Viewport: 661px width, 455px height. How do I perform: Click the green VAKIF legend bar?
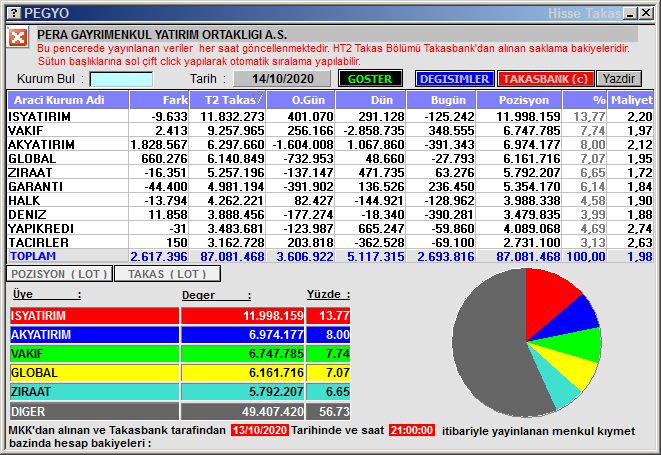coord(94,353)
